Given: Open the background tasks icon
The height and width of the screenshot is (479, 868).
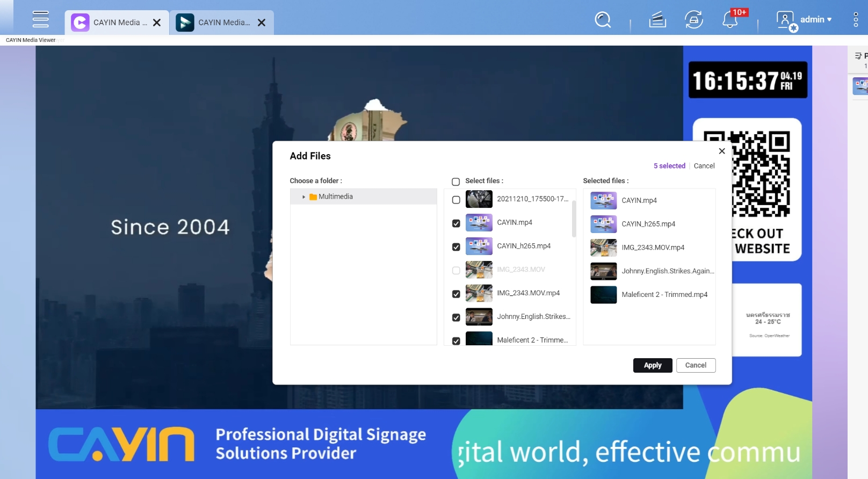Looking at the screenshot, I should click(657, 20).
